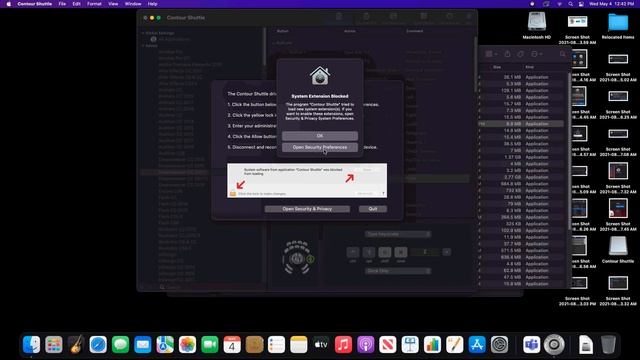Launch Safari from the Dock
This screenshot has height=360, width=640.
click(98, 345)
